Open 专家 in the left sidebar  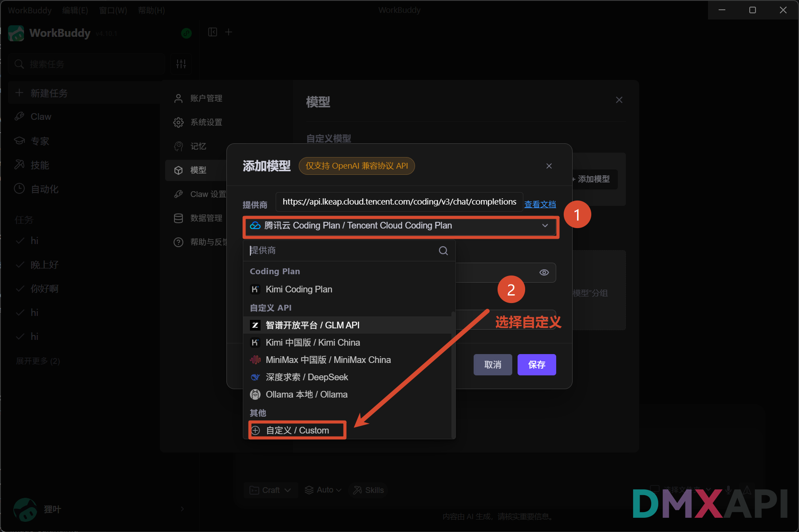pyautogui.click(x=84, y=141)
